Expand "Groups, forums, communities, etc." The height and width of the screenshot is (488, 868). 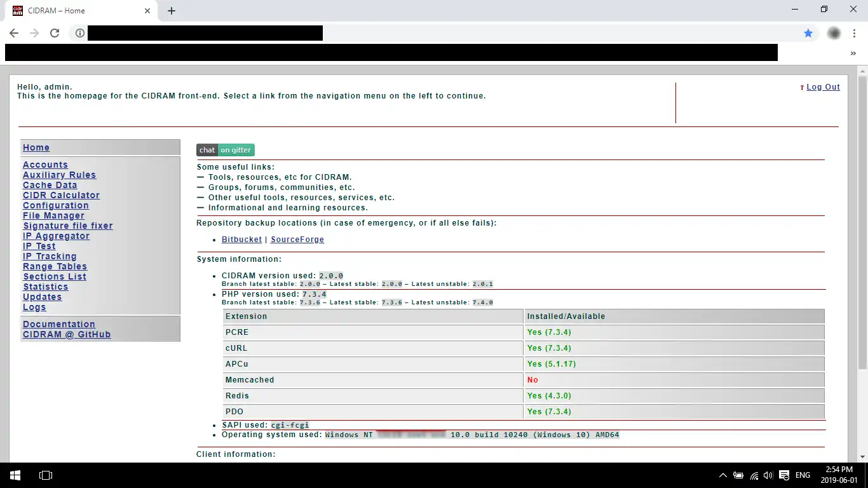click(x=276, y=187)
